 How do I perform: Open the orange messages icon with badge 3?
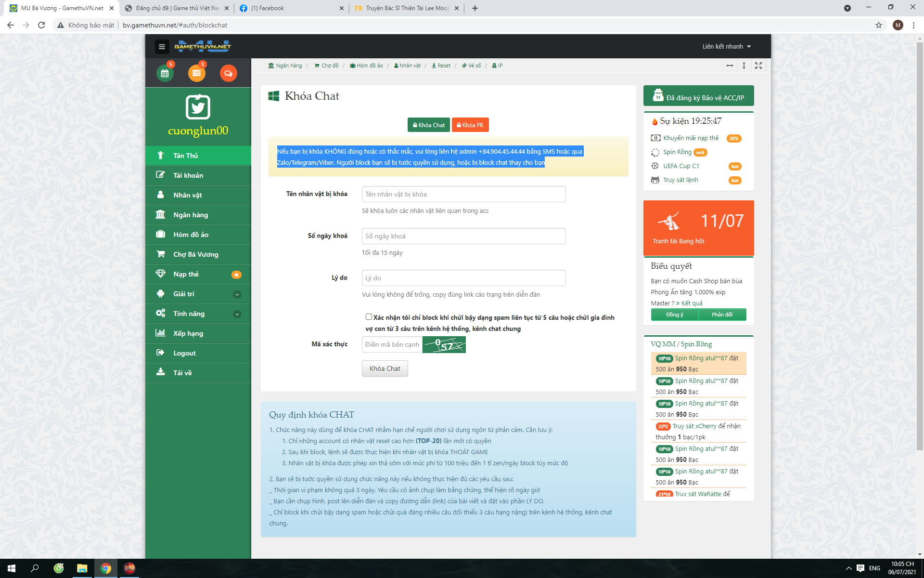point(196,73)
